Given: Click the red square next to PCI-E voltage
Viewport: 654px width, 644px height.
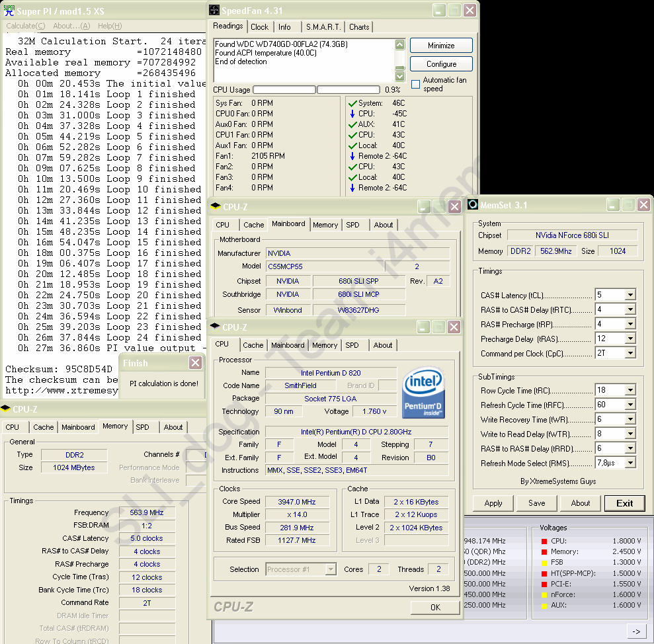Looking at the screenshot, I should 544,584.
